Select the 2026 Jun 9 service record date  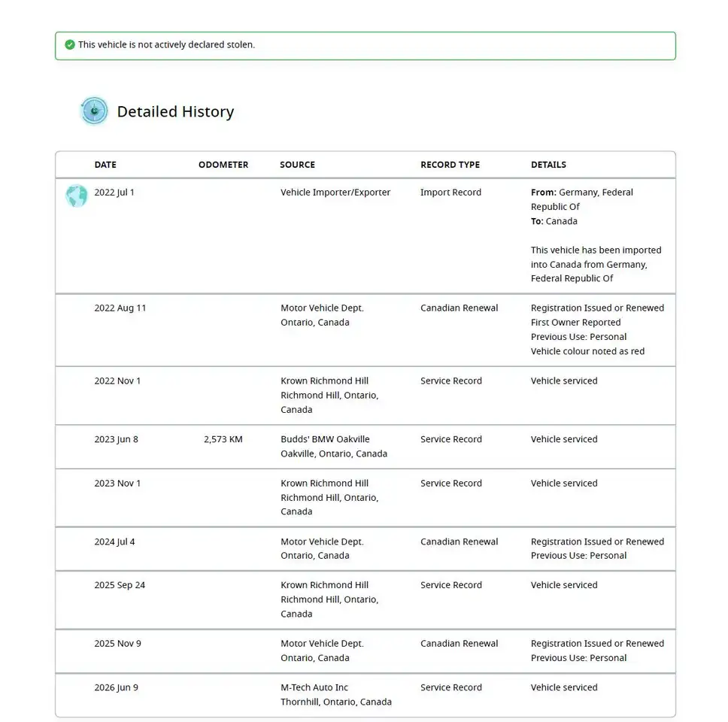[116, 687]
